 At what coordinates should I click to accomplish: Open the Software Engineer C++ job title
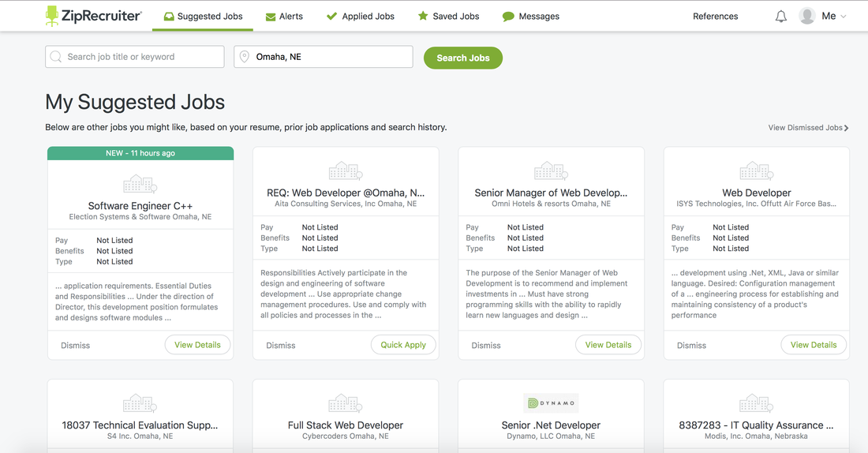[x=140, y=205]
